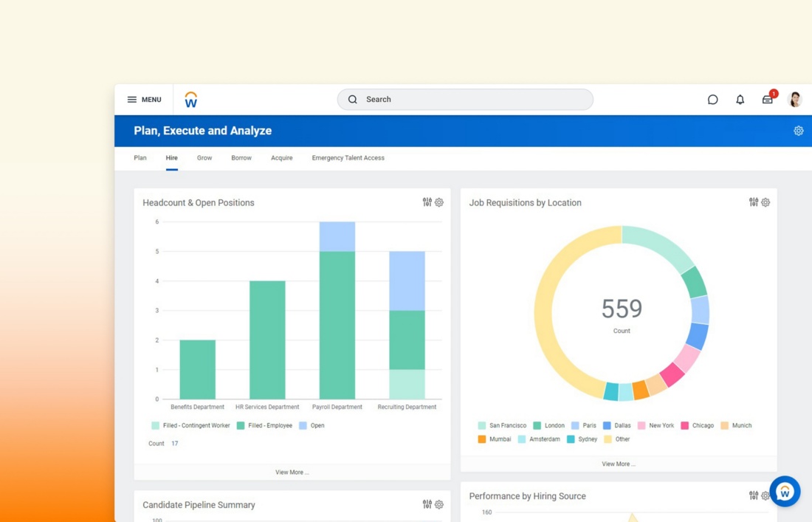Click the Workday logo home icon
This screenshot has width=812, height=522.
click(191, 100)
